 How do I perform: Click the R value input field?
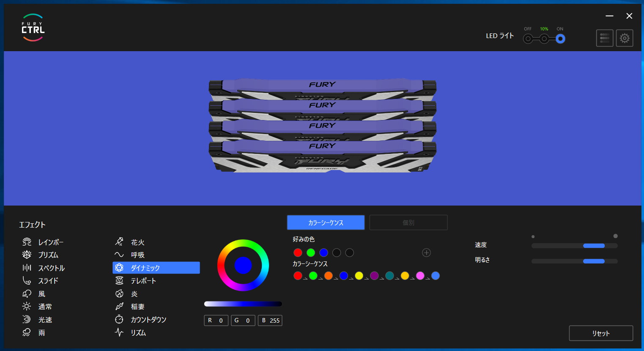click(x=216, y=321)
